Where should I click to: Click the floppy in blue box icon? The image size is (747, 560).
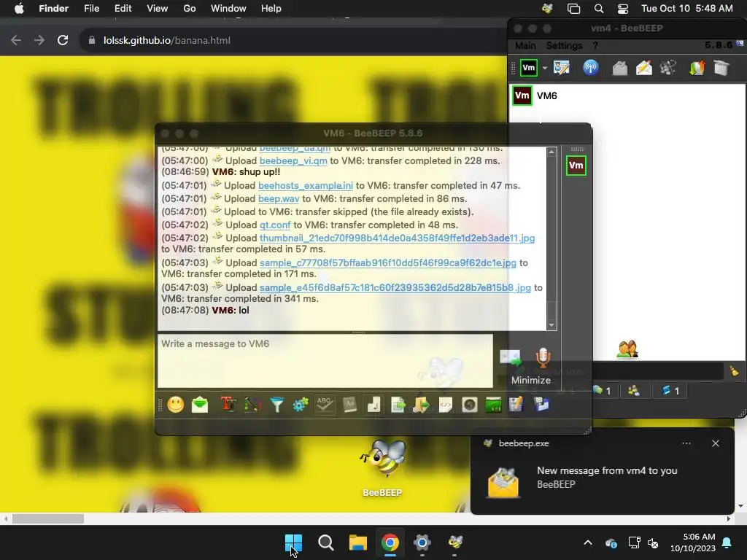click(x=541, y=405)
